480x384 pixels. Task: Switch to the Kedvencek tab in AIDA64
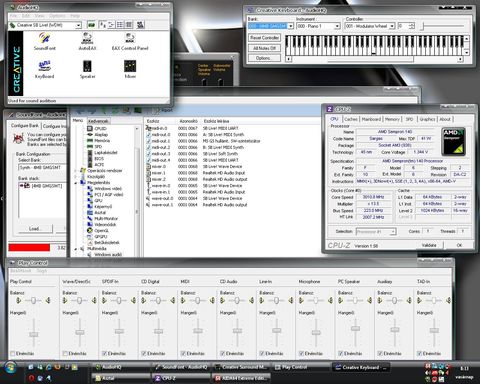point(99,121)
